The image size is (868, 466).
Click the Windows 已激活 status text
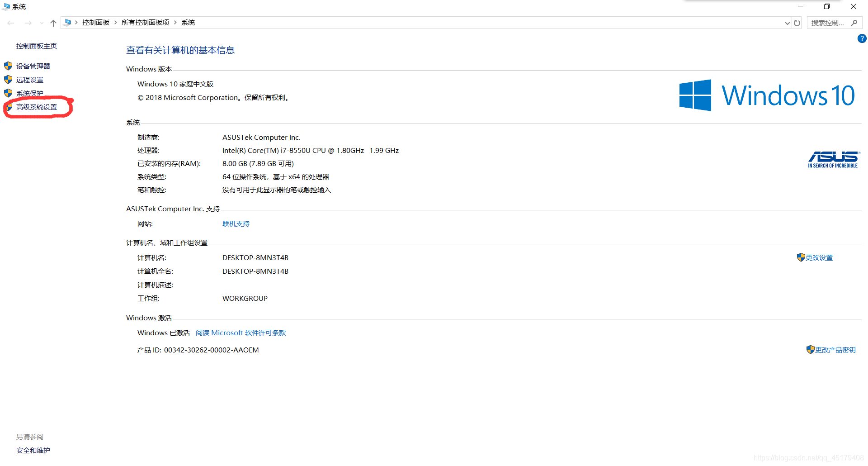pos(164,333)
